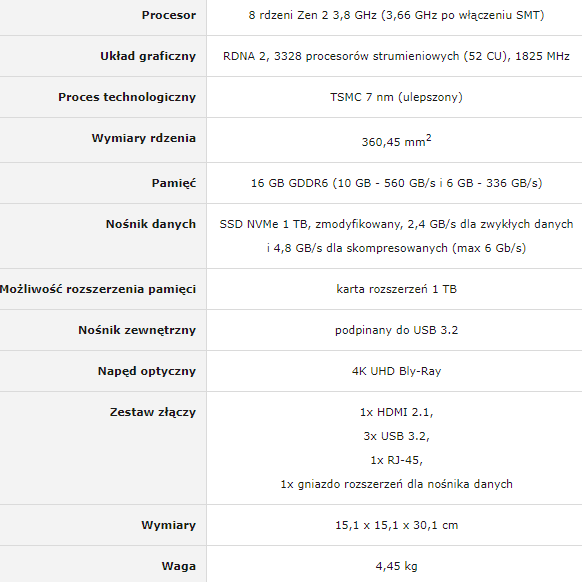Click the 1x RJ-45 connector entry
The height and width of the screenshot is (582, 582).
pos(396,460)
